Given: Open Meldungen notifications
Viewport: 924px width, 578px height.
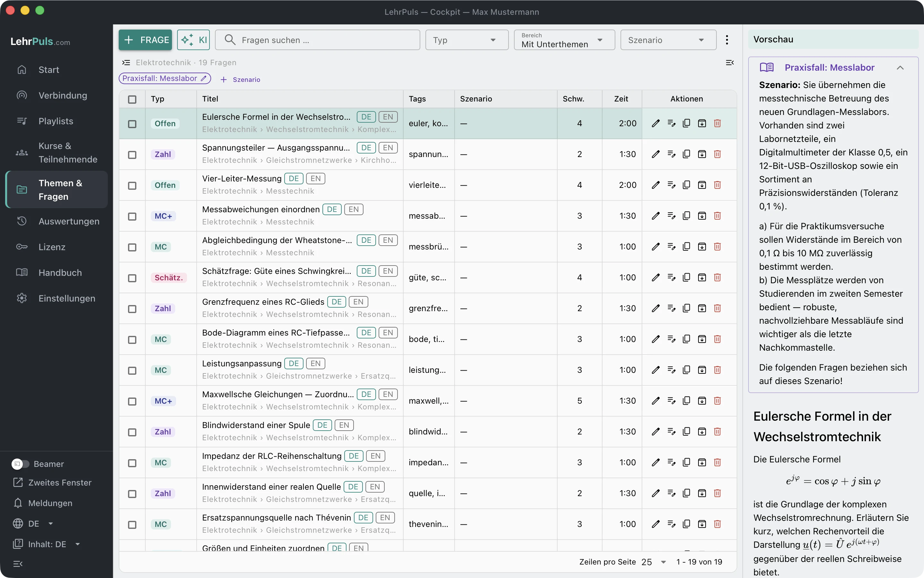Looking at the screenshot, I should click(x=42, y=503).
